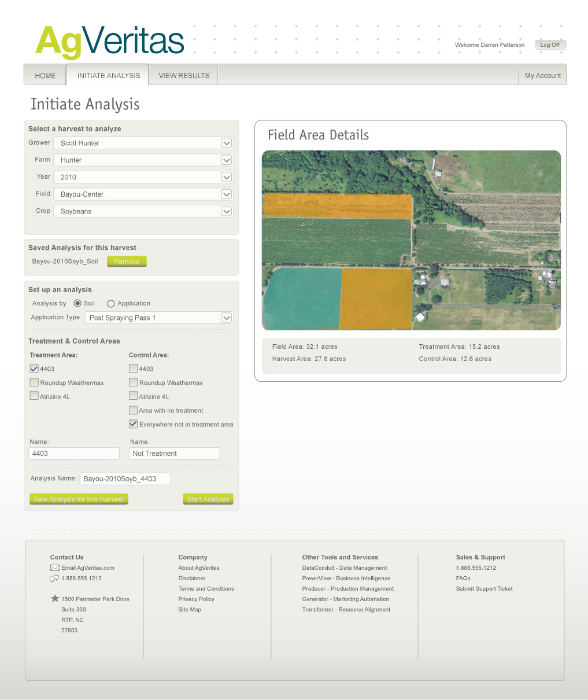Open the About AgVeritas link
588x700 pixels.
point(199,568)
